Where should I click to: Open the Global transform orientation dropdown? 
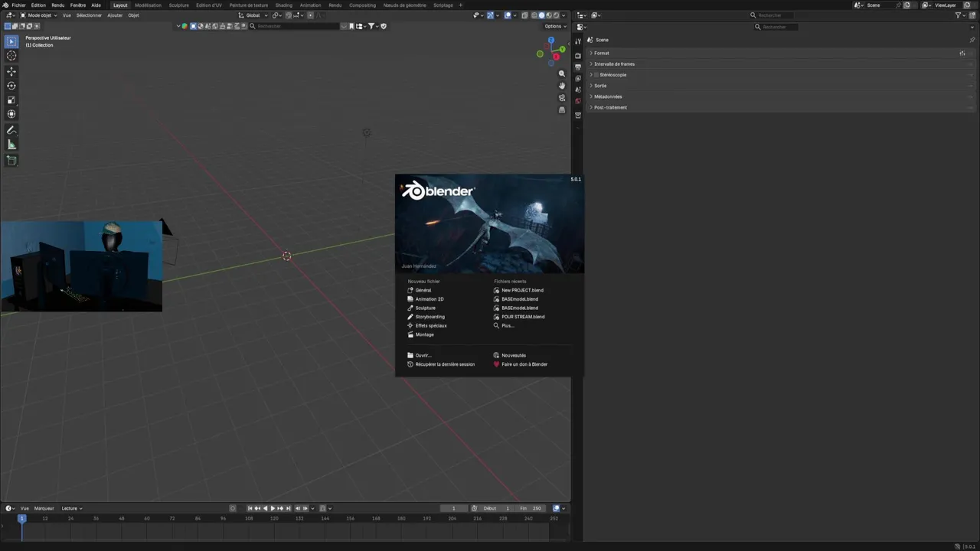(x=253, y=15)
